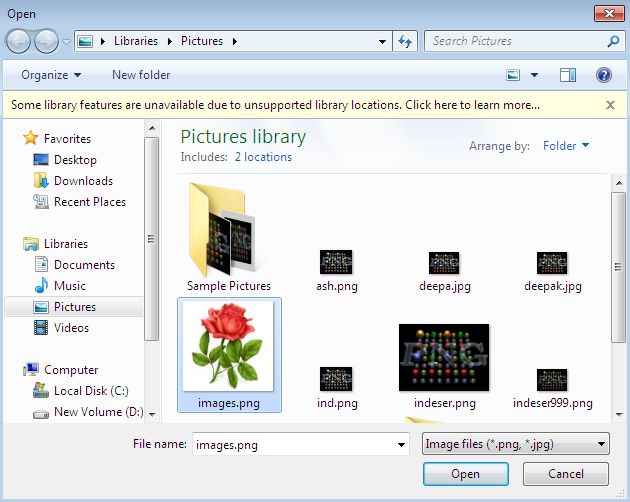Open the File name dropdown arrow
Screen dimensions: 630x502
(x=401, y=445)
